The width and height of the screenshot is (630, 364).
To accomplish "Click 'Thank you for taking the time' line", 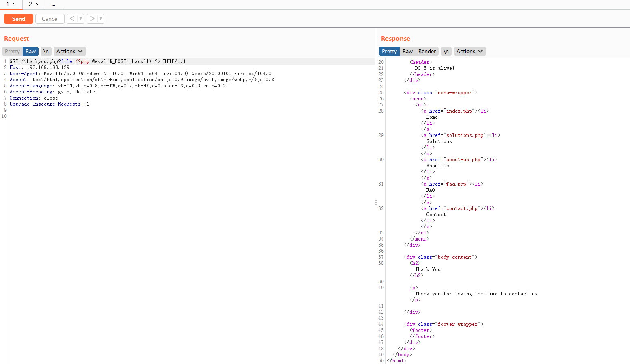I will [x=477, y=294].
